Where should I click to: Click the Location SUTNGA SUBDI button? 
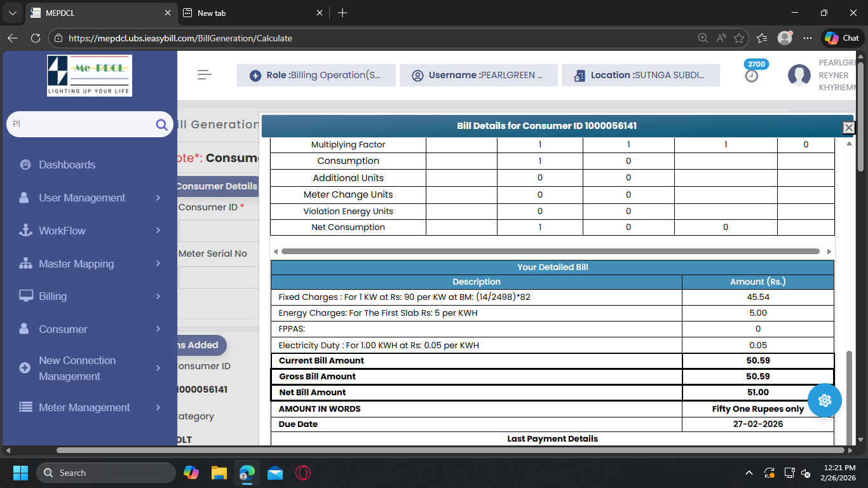[x=641, y=75]
